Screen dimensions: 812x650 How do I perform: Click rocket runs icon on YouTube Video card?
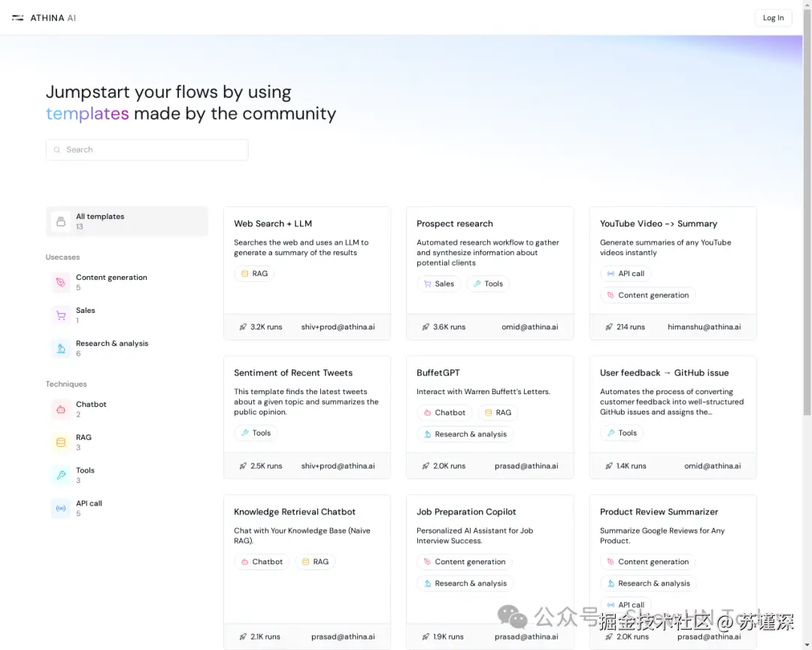point(609,327)
